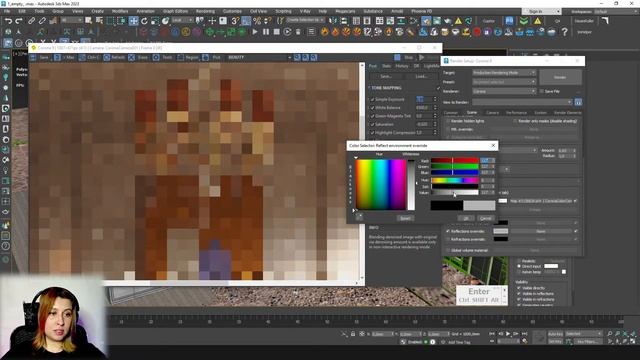Click the Pause icon in second toolbar row
The width and height of the screenshot is (640, 360).
(266, 31)
